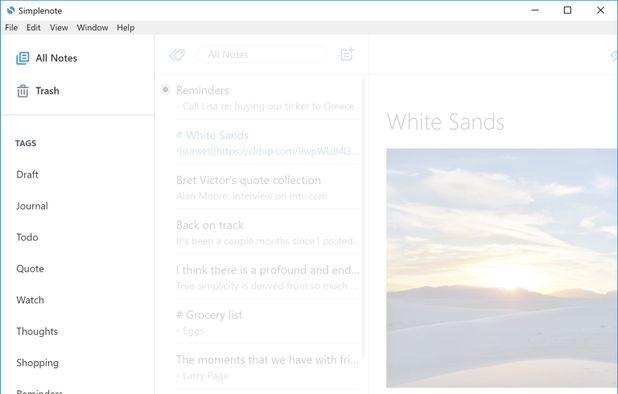
Task: Close the Simplenote window
Action: [x=600, y=10]
